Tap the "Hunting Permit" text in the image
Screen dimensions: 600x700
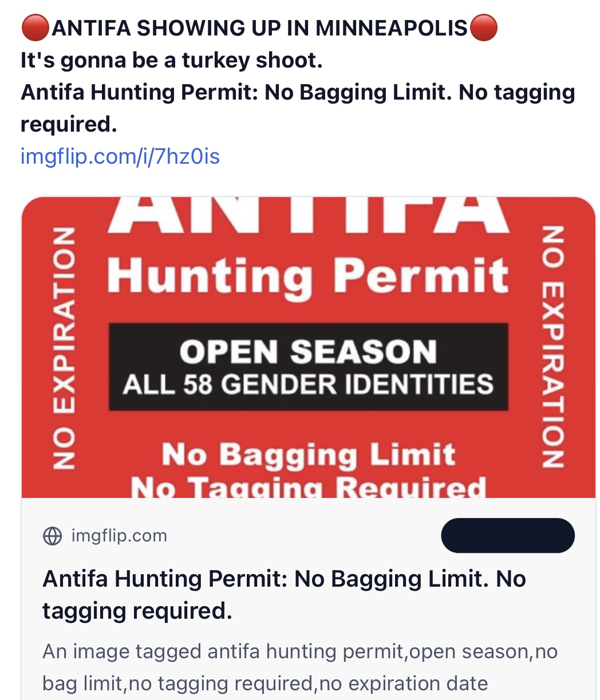point(308,276)
